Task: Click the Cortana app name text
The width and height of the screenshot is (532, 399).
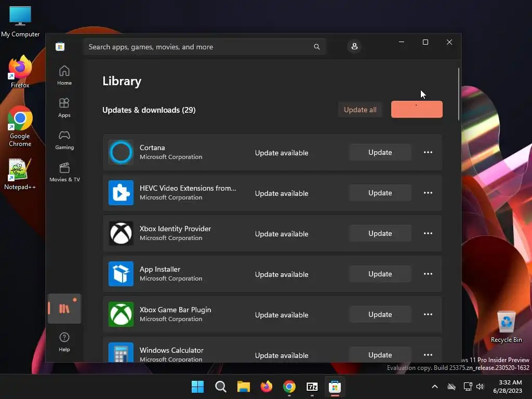Action: (x=152, y=148)
